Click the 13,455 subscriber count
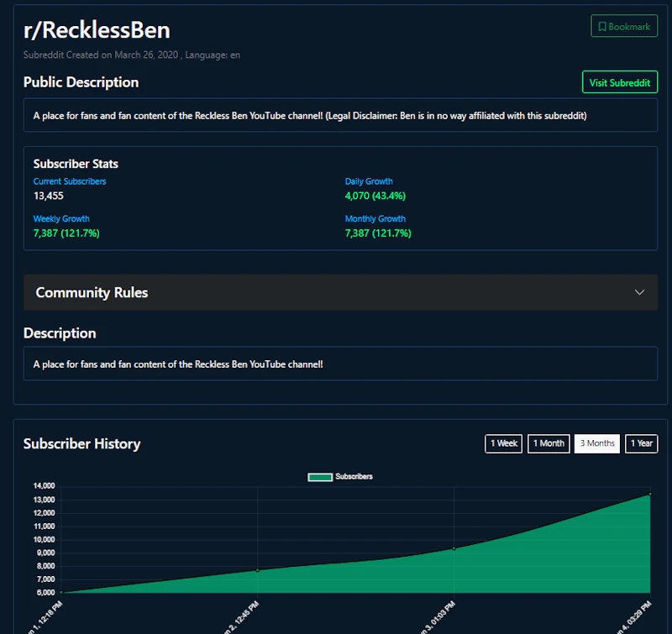 coord(49,196)
